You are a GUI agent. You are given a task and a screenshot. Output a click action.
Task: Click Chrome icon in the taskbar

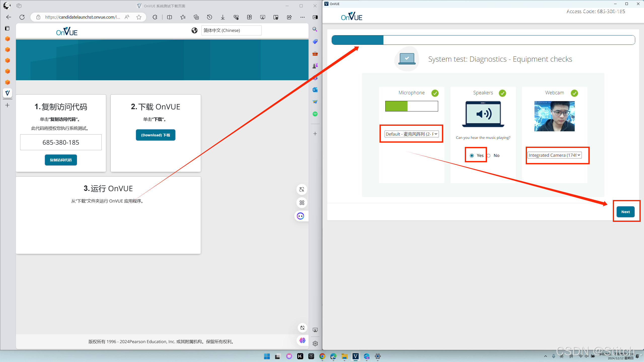322,356
